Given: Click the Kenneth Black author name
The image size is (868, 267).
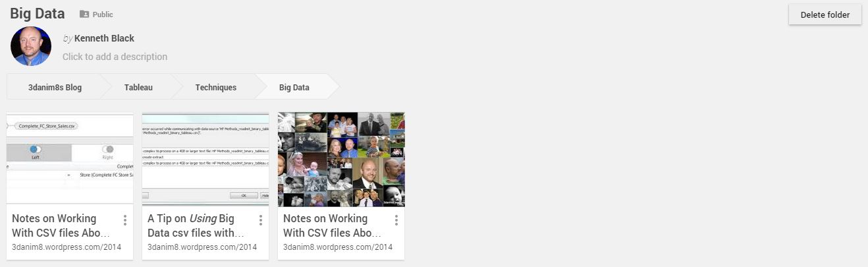Looking at the screenshot, I should point(104,38).
